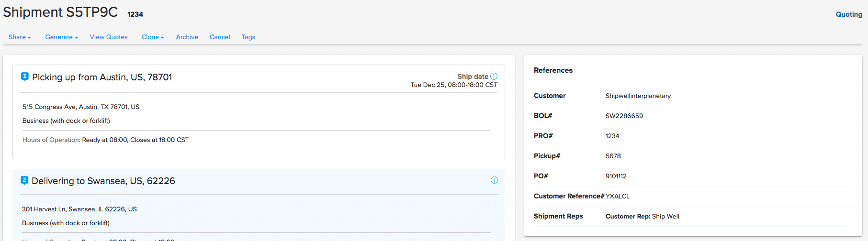The height and width of the screenshot is (241, 868).
Task: Select View Quotes in the action bar
Action: pyautogui.click(x=109, y=37)
